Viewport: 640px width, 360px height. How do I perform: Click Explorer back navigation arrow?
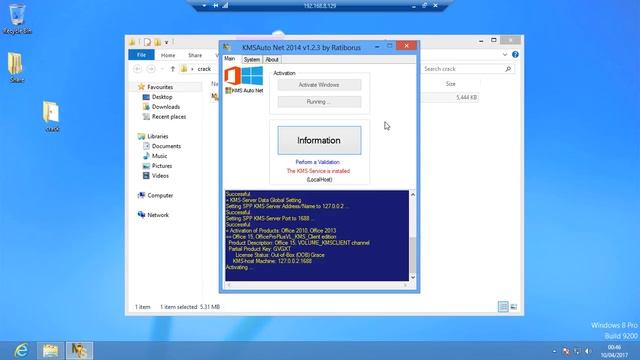coord(138,69)
